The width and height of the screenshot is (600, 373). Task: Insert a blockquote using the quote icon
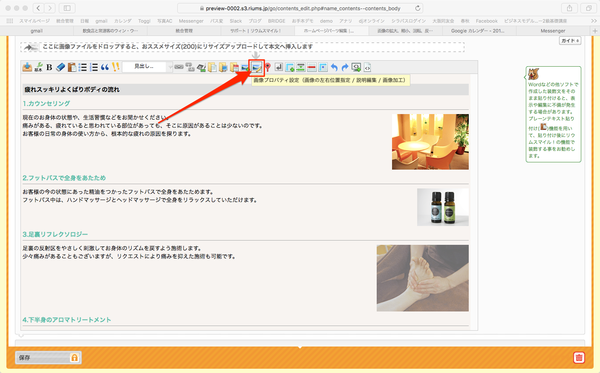tap(105, 67)
